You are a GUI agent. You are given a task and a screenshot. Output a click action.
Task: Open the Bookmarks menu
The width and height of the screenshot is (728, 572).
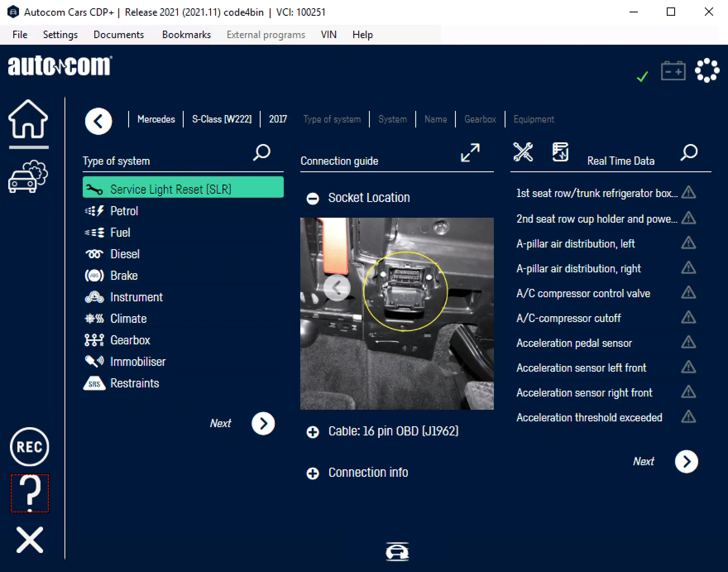click(187, 35)
